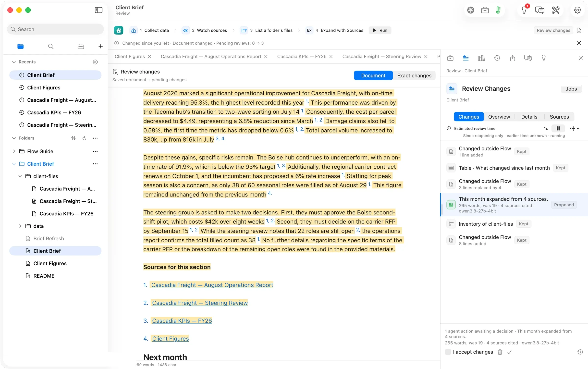Clear the Recents list with the circled x
This screenshot has height=369, width=588.
coord(95,62)
